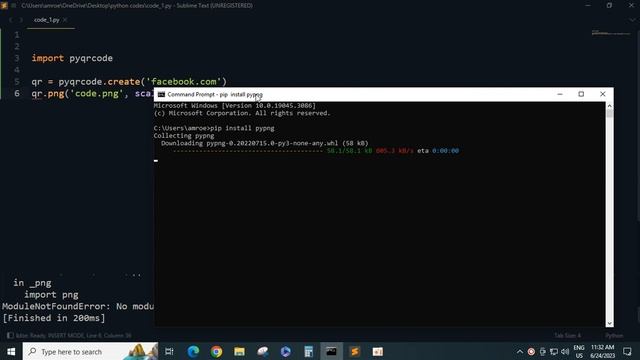Click '[Finished in 200ms]' in the build output

(x=53, y=318)
